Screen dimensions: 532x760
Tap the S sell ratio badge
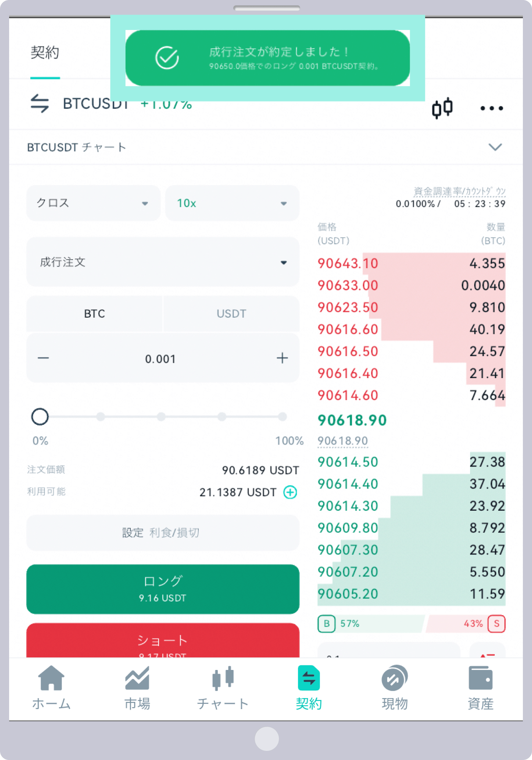496,624
